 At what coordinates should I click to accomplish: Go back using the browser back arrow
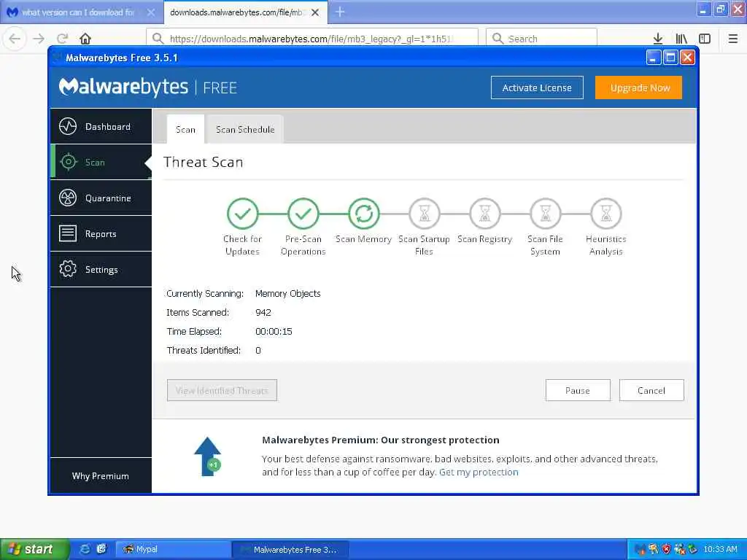click(x=15, y=39)
